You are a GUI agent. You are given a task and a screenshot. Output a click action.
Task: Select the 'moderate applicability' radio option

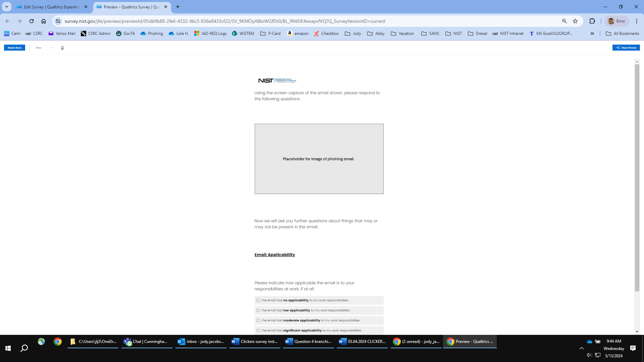point(258,320)
